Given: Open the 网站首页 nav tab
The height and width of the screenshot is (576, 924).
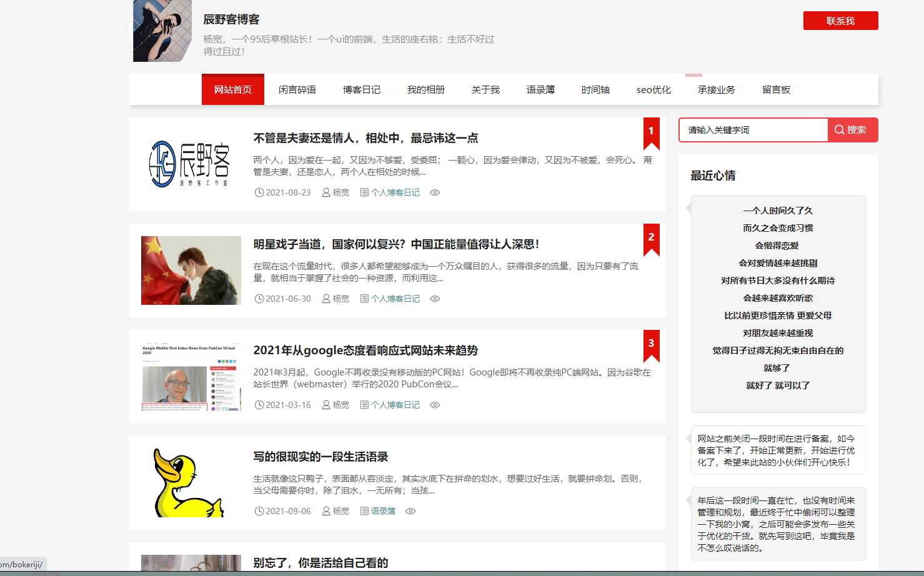Looking at the screenshot, I should pyautogui.click(x=233, y=89).
